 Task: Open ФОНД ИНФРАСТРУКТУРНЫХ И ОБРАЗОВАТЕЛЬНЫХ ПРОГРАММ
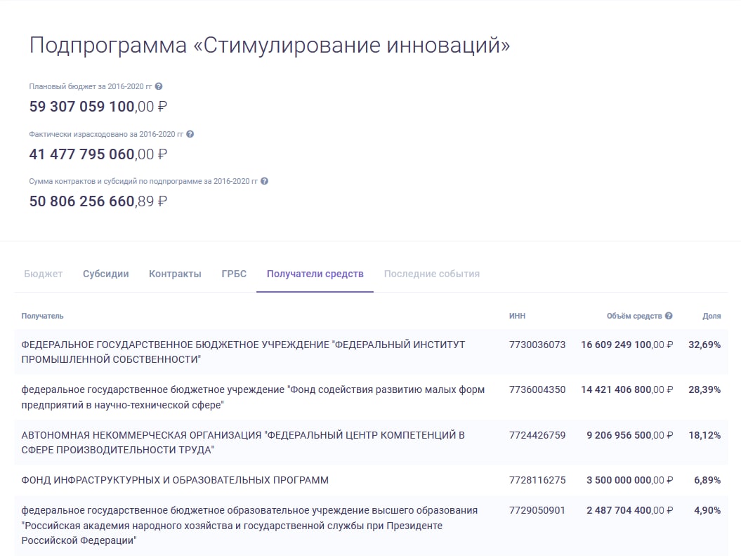(x=175, y=480)
